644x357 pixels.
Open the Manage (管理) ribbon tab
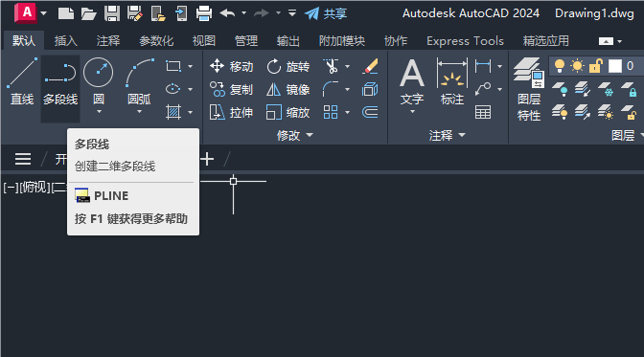pos(246,40)
